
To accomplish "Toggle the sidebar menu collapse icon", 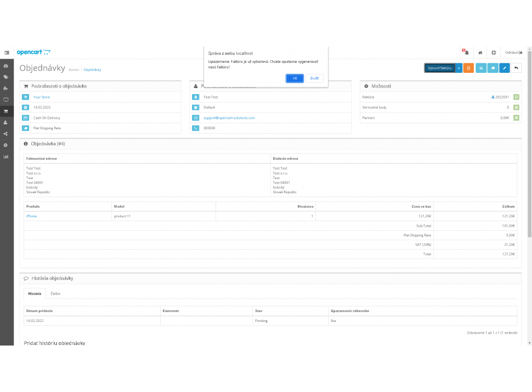I will tap(7, 53).
